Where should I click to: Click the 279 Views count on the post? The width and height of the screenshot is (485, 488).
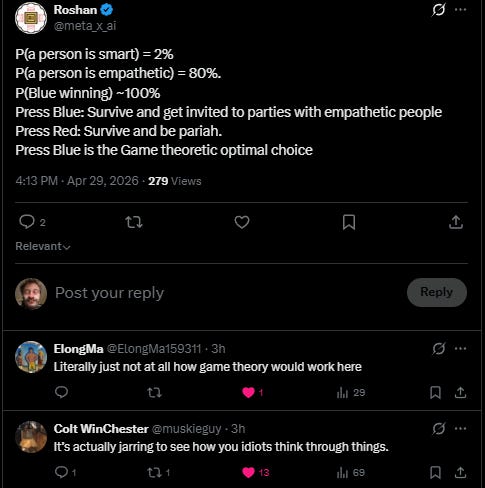(175, 181)
